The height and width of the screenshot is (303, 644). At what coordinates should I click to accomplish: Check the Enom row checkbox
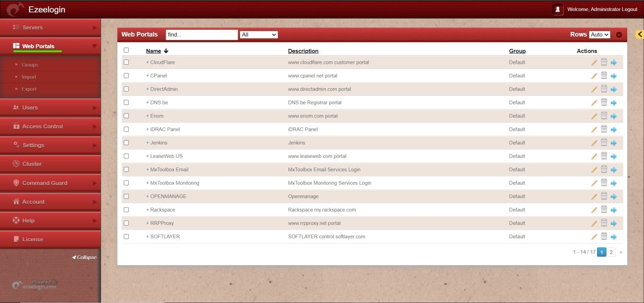[126, 116]
